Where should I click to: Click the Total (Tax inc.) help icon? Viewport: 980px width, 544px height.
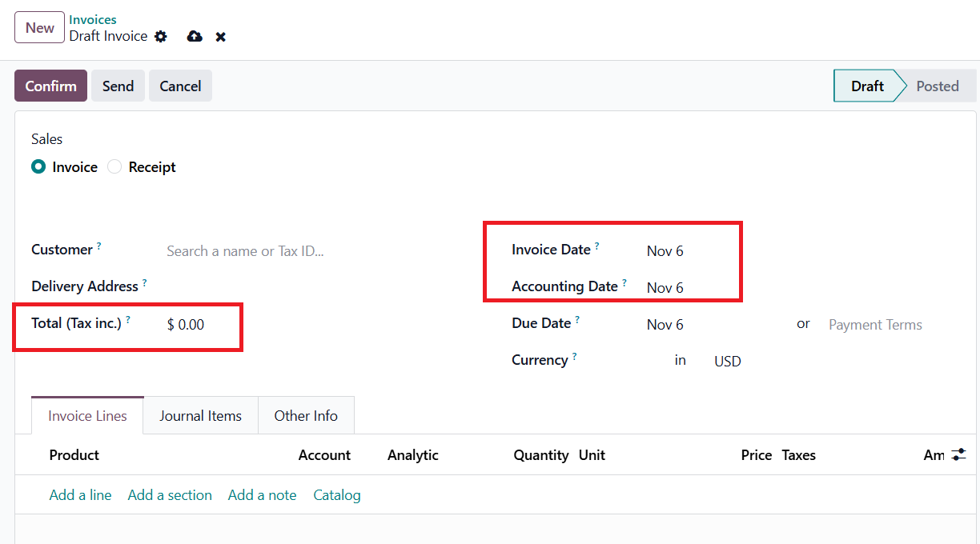(128, 320)
